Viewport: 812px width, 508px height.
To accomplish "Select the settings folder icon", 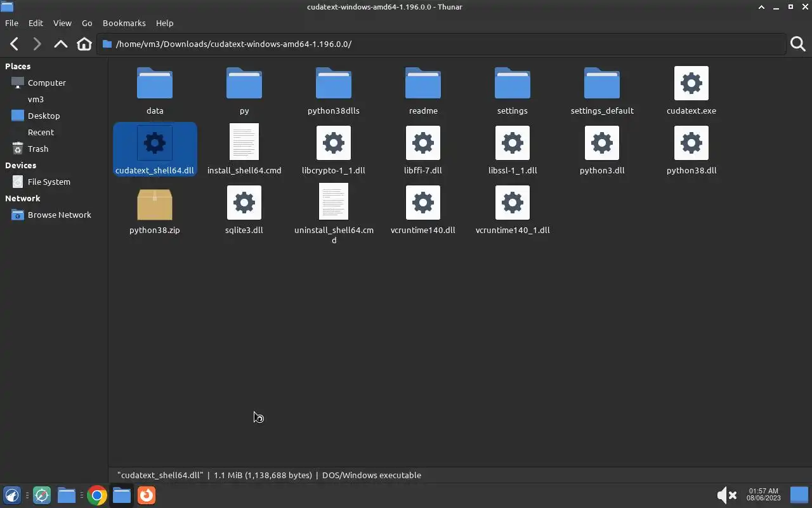I will (x=513, y=83).
